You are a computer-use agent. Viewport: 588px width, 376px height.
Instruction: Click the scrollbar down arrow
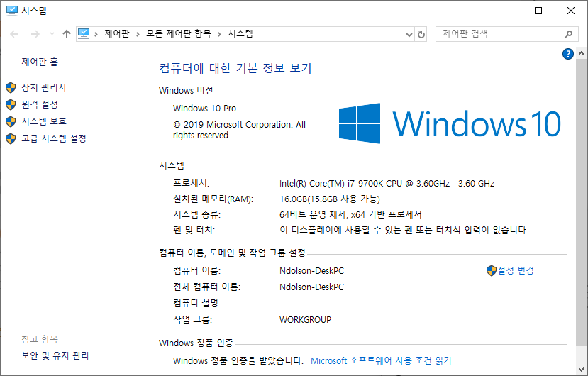[x=581, y=369]
